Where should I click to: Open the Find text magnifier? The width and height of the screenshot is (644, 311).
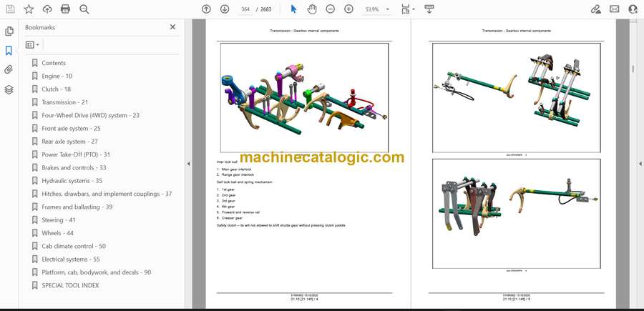(84, 9)
